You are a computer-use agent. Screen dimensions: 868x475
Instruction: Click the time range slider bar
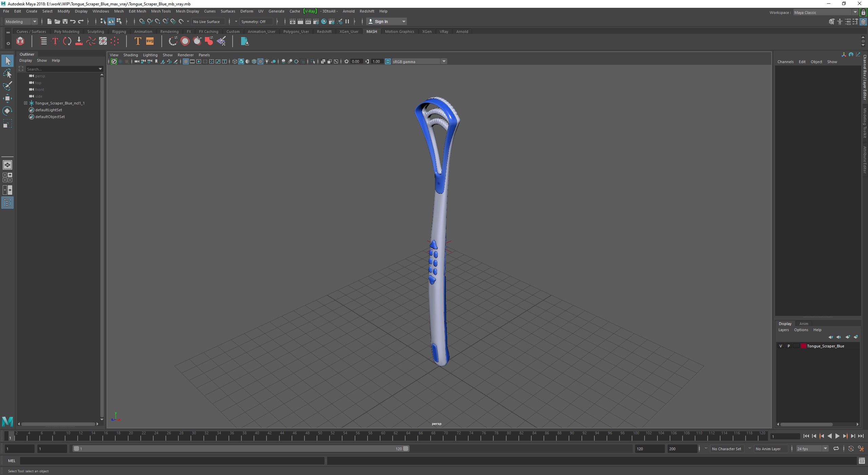tap(241, 449)
